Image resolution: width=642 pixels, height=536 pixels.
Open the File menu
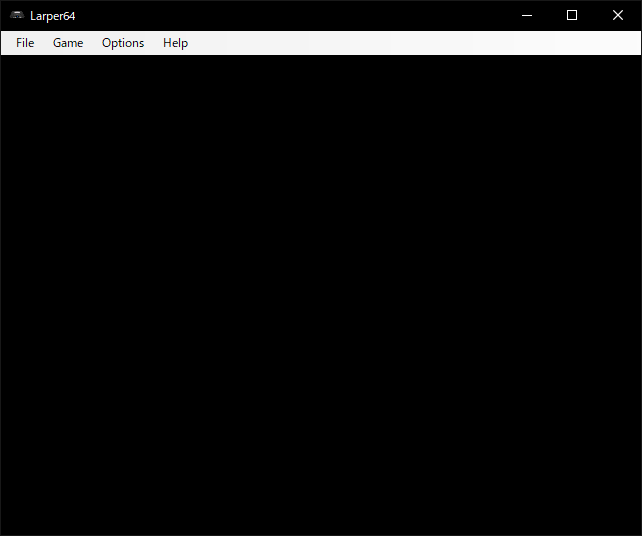coord(25,43)
